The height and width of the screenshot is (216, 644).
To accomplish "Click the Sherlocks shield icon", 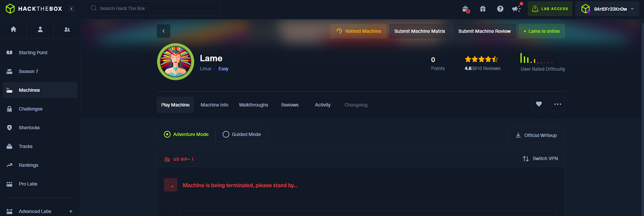I will 9,128.
